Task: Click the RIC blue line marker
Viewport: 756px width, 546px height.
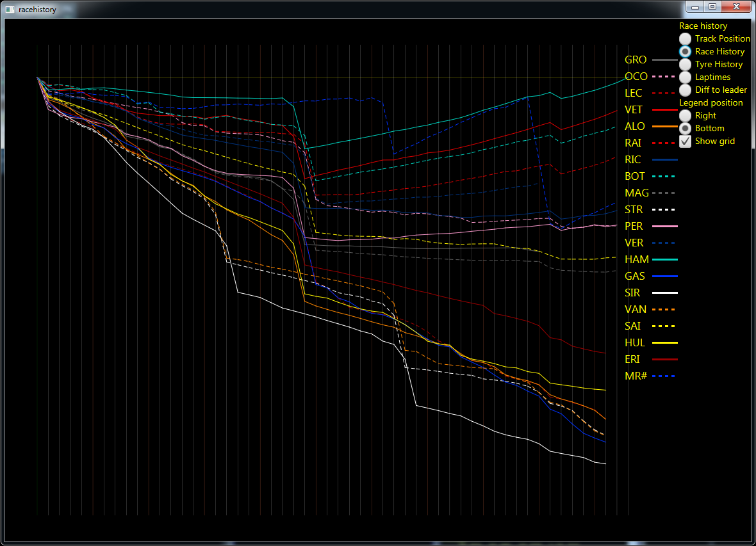Action: coord(664,159)
